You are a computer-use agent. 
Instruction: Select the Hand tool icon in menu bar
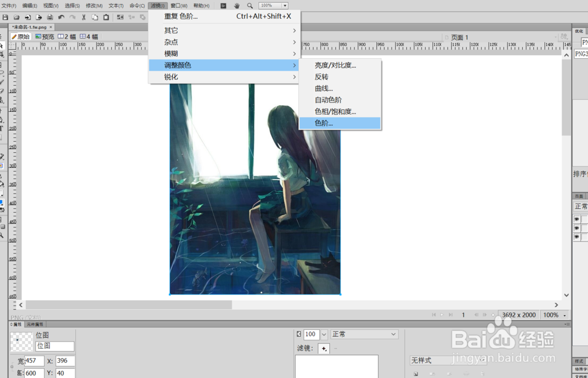[x=236, y=6]
